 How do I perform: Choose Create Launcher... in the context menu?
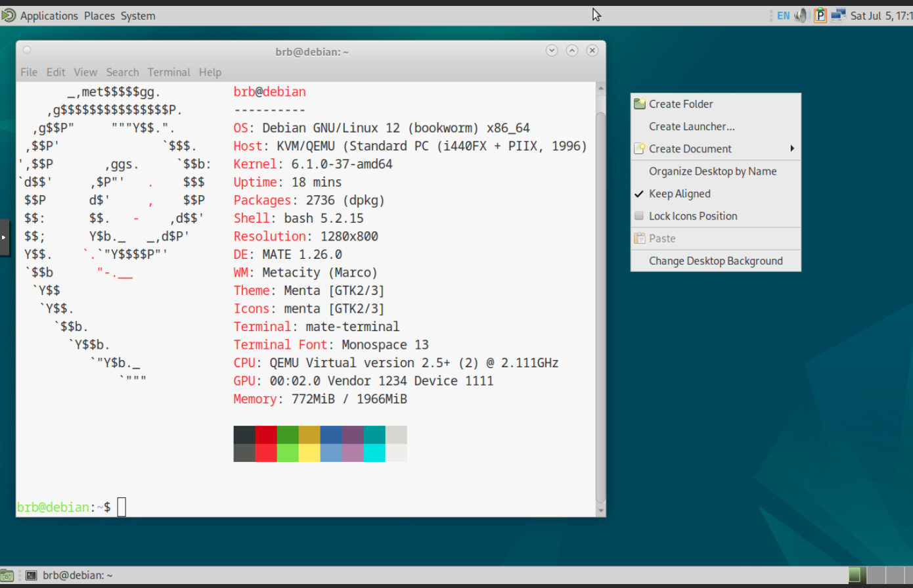pyautogui.click(x=692, y=126)
